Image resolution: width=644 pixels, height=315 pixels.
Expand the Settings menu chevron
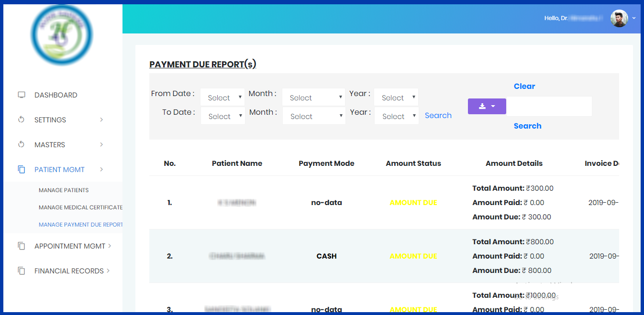[101, 119]
